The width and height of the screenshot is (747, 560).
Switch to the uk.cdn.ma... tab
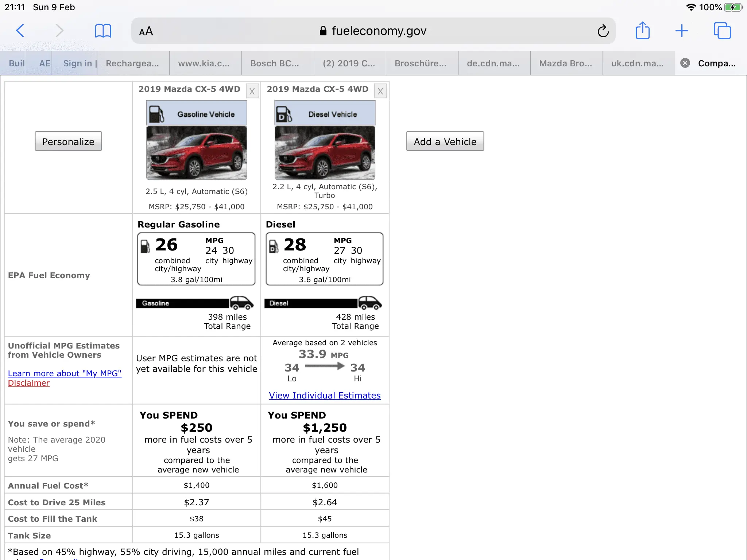[638, 63]
